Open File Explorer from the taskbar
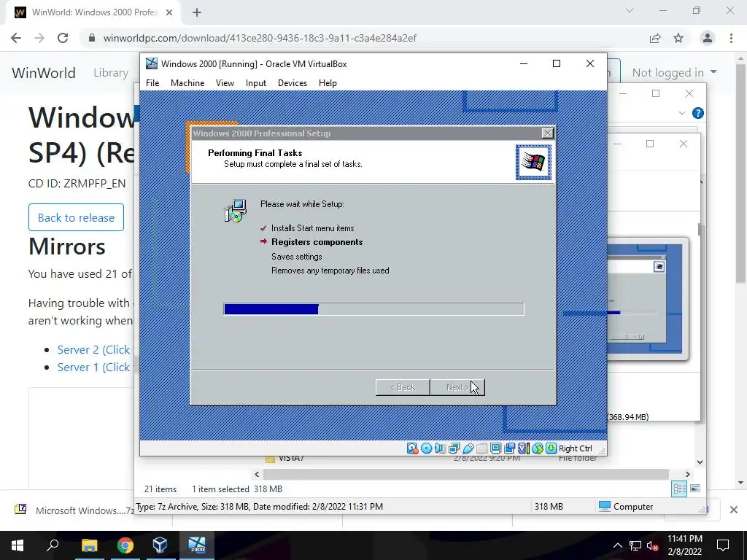 (89, 545)
